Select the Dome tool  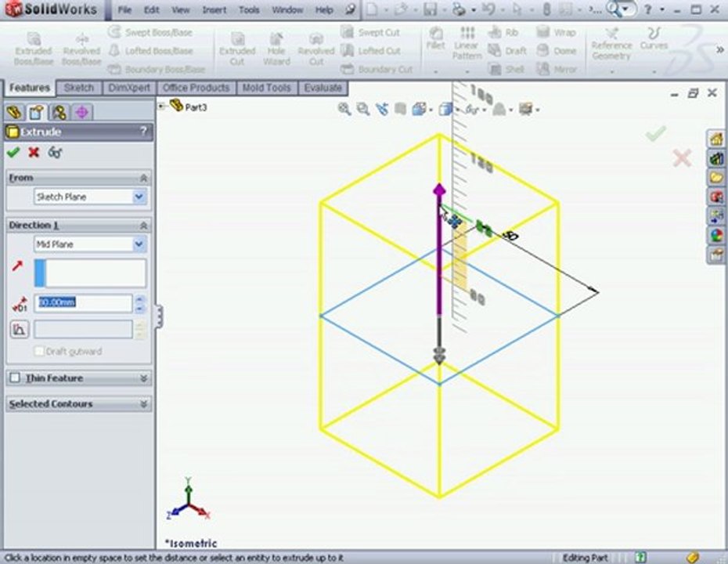pyautogui.click(x=557, y=51)
